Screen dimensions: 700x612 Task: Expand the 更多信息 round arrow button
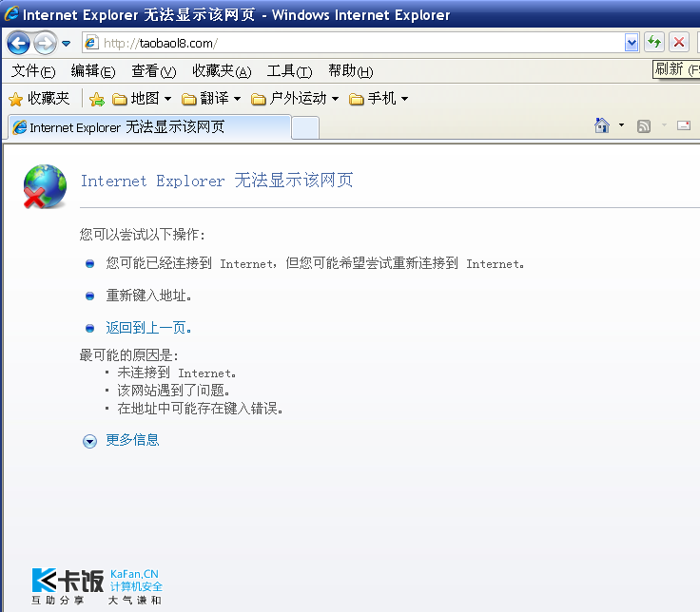click(x=89, y=441)
